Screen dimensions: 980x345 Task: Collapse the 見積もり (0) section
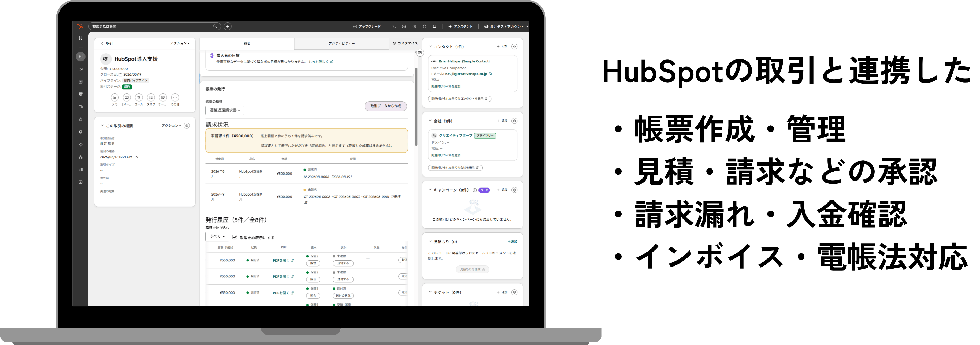coord(430,241)
